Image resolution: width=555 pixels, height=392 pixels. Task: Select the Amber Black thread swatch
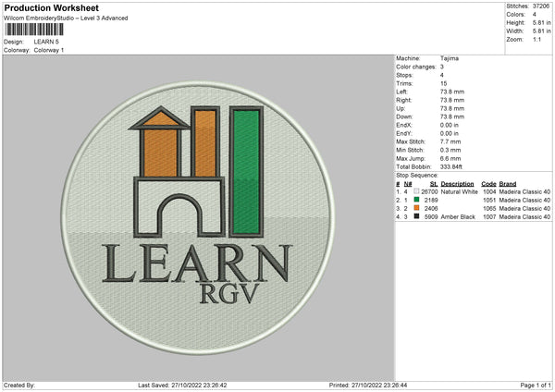click(x=416, y=216)
